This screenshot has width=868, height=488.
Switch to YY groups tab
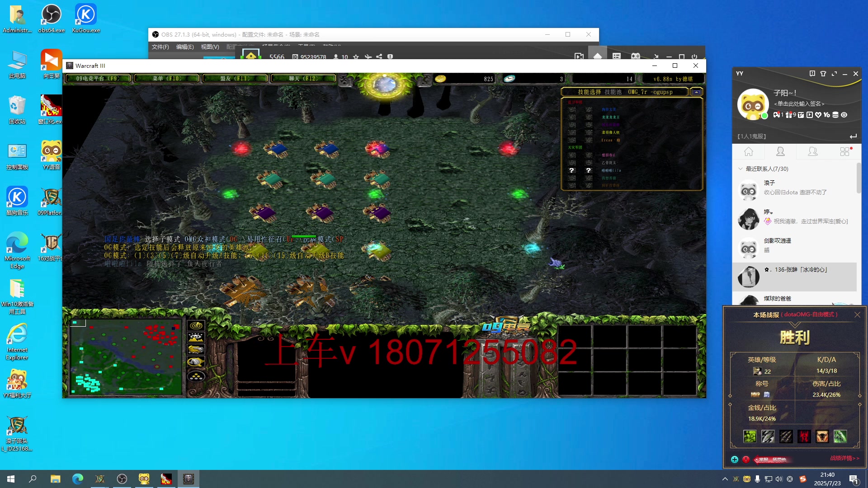tap(812, 151)
